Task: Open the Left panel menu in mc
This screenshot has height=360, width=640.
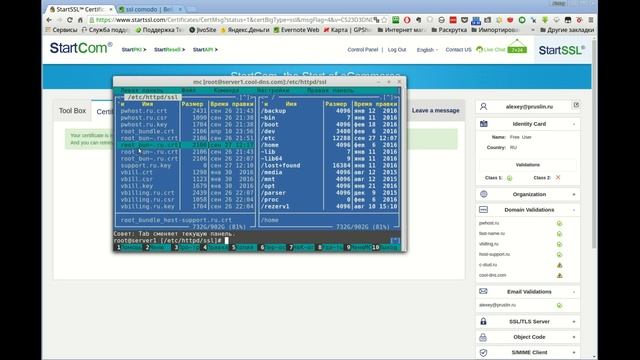Action: [x=142, y=90]
